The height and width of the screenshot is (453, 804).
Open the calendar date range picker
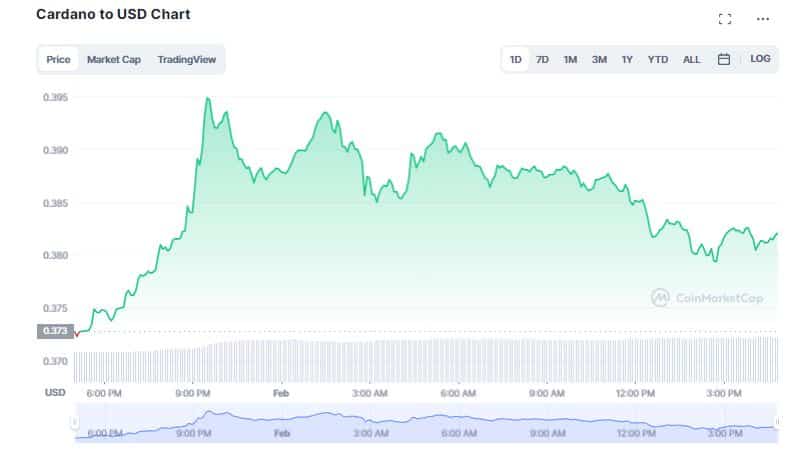723,60
